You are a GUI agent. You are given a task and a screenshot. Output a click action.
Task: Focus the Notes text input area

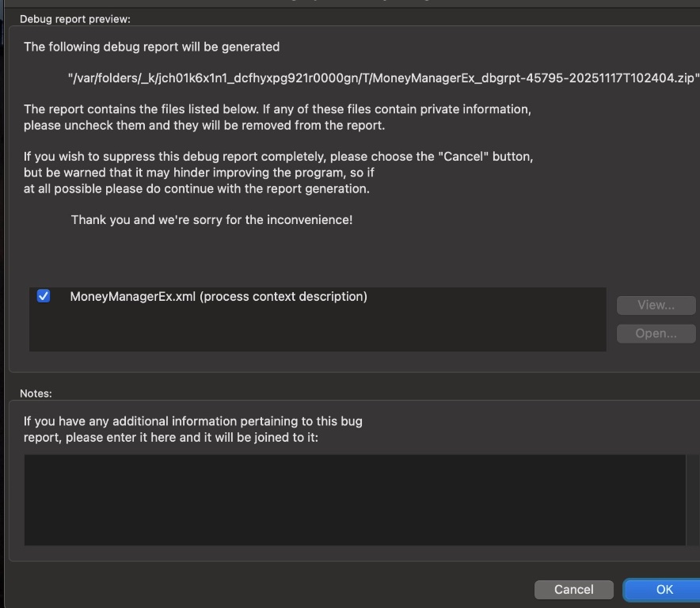pyautogui.click(x=355, y=500)
